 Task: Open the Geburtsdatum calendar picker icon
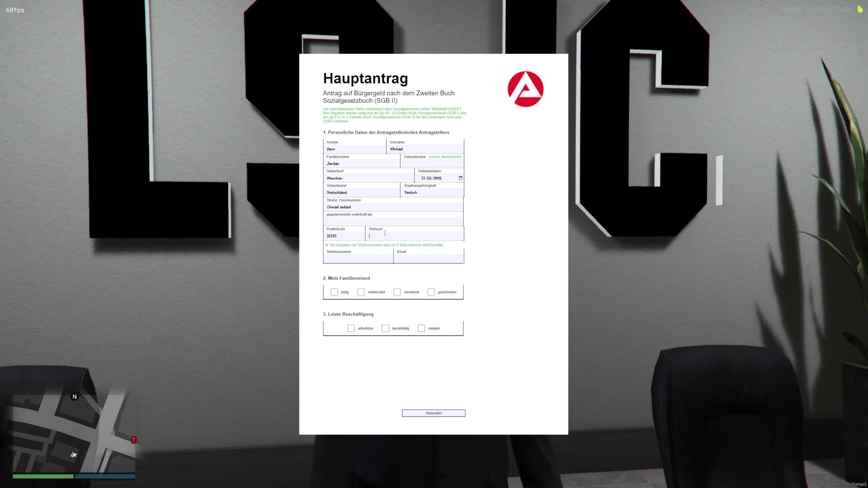pos(460,178)
